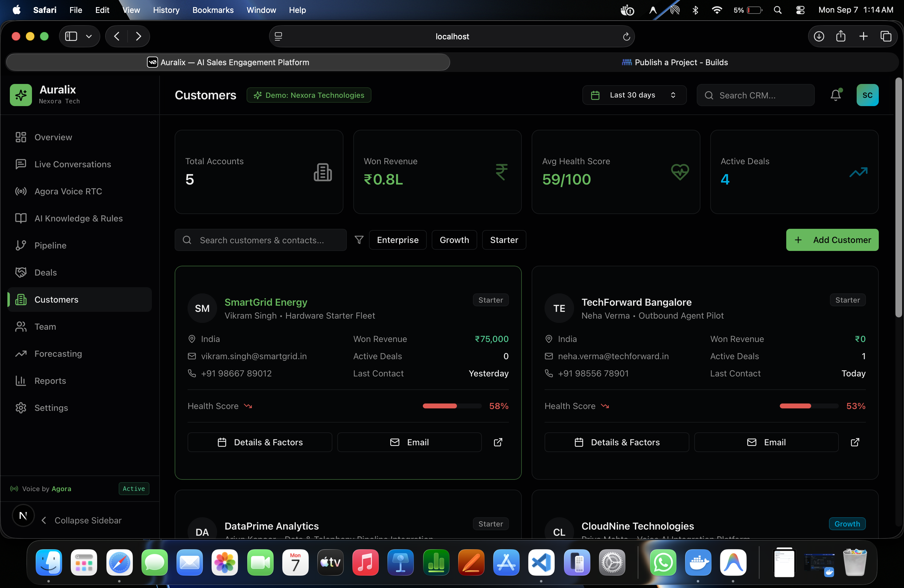The height and width of the screenshot is (588, 904).
Task: Click the Safari share icon
Action: [x=841, y=36]
